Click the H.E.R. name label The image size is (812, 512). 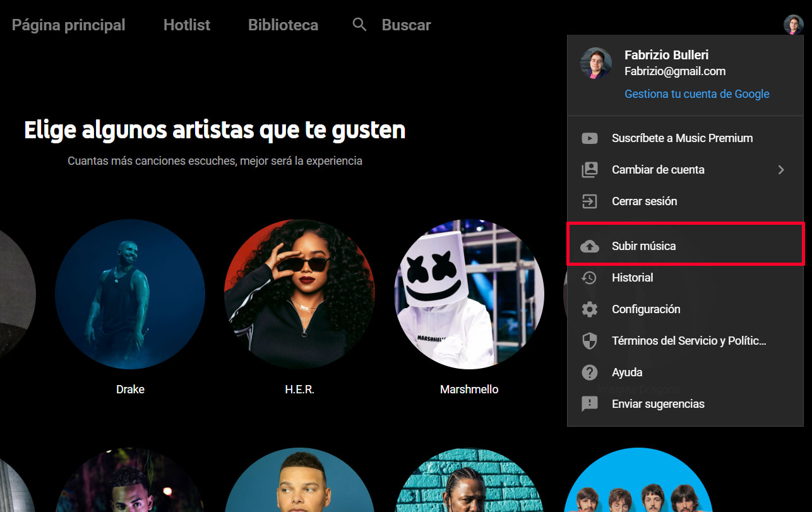300,390
